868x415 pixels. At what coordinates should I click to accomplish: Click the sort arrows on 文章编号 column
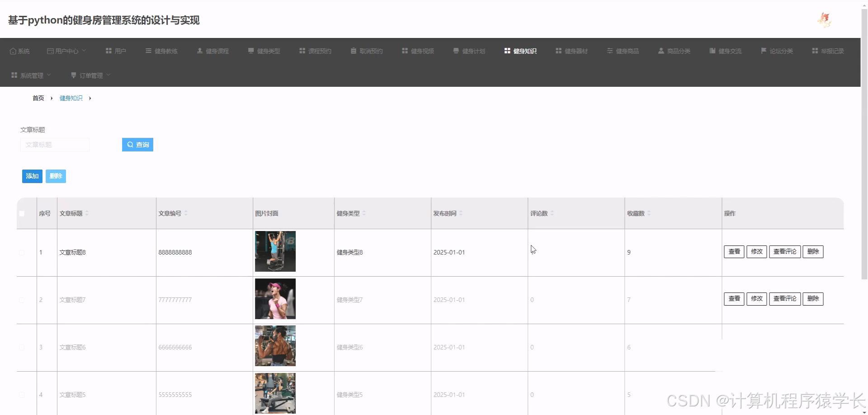tap(186, 213)
